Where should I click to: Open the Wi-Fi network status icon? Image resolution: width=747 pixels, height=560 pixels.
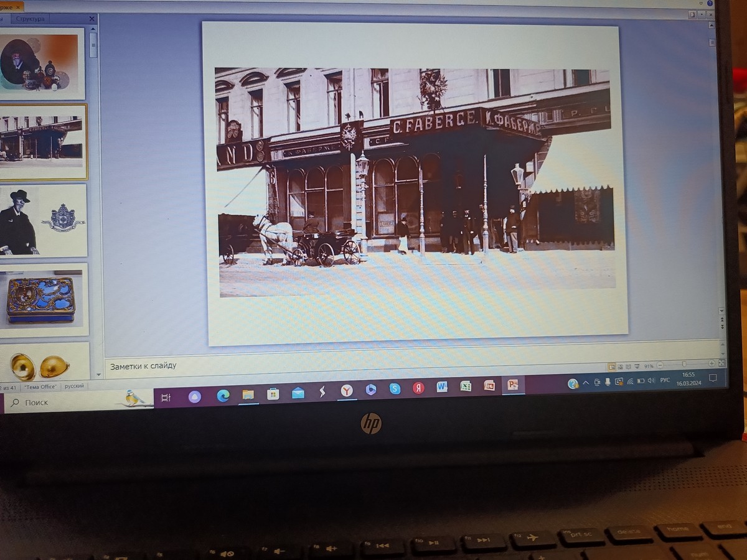coord(630,381)
